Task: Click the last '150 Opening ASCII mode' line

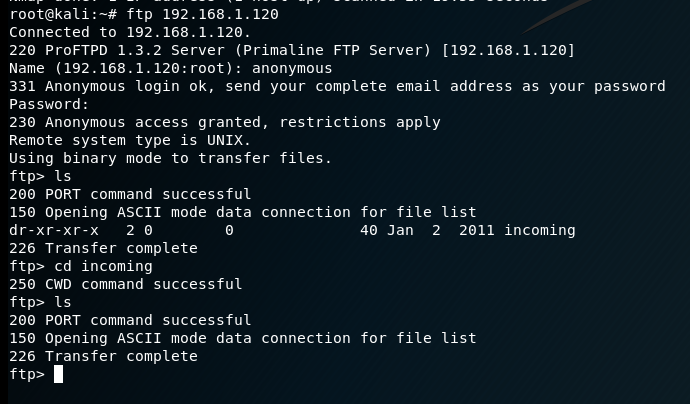Action: coord(242,338)
